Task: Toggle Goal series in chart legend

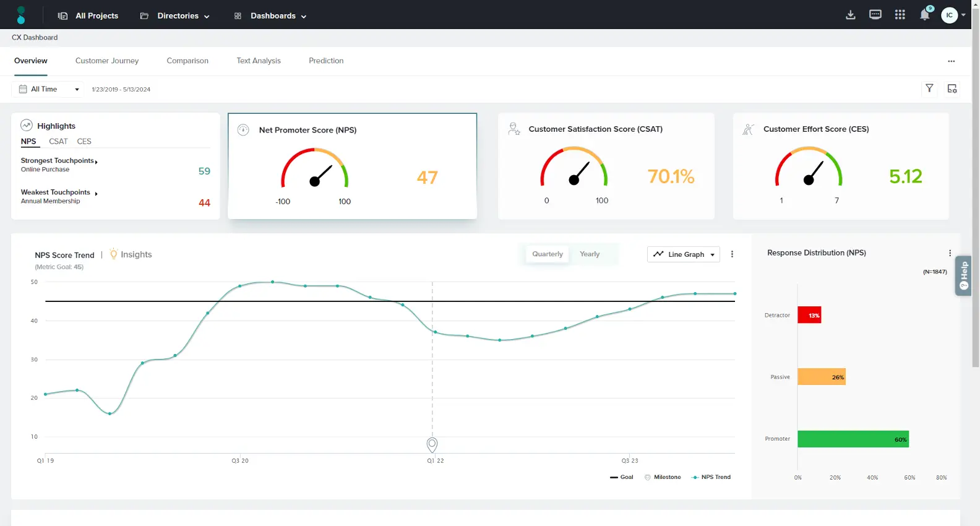Action: coord(622,477)
